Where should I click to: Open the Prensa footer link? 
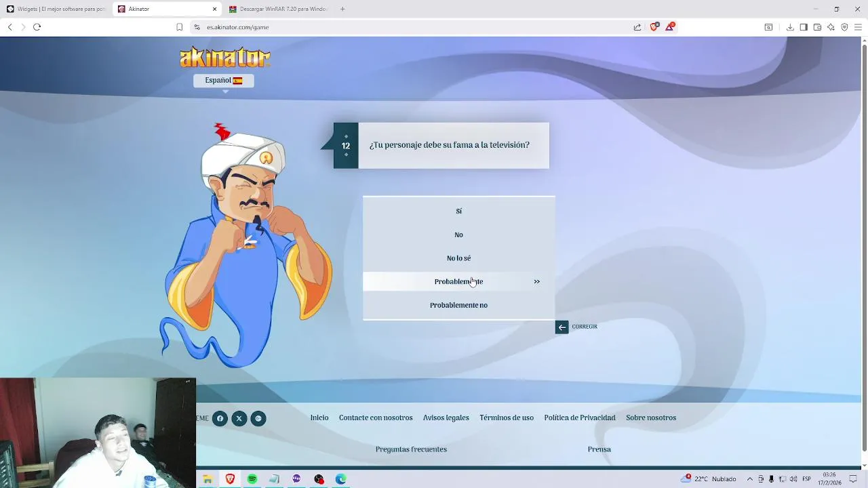(x=599, y=449)
